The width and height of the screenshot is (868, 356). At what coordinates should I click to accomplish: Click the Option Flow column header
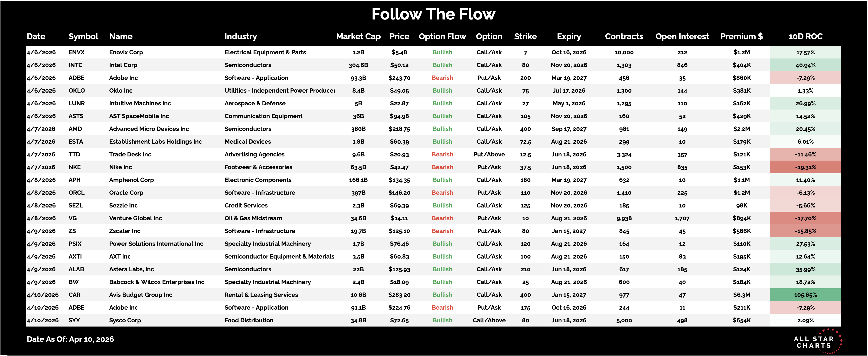coord(442,36)
